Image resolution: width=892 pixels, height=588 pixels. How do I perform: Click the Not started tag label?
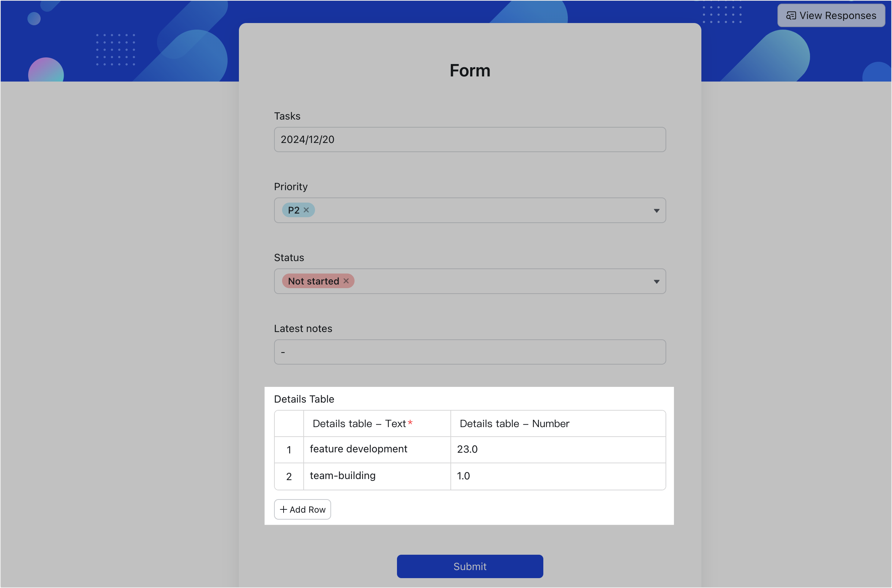[313, 281]
